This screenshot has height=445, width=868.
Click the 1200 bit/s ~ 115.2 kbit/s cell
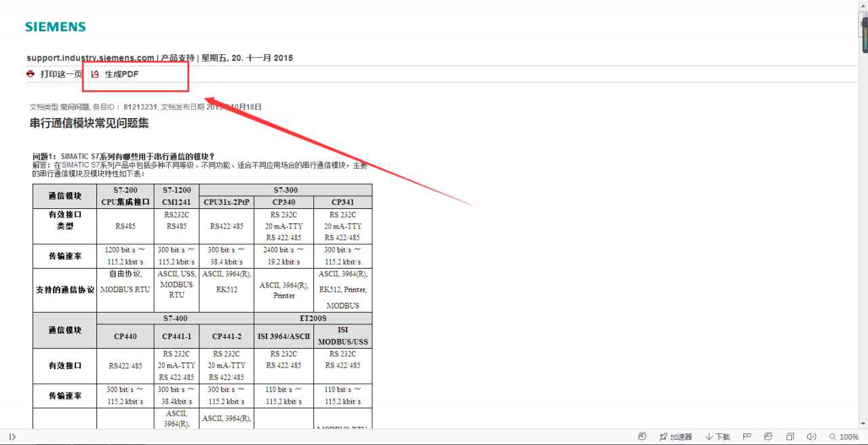tap(125, 256)
